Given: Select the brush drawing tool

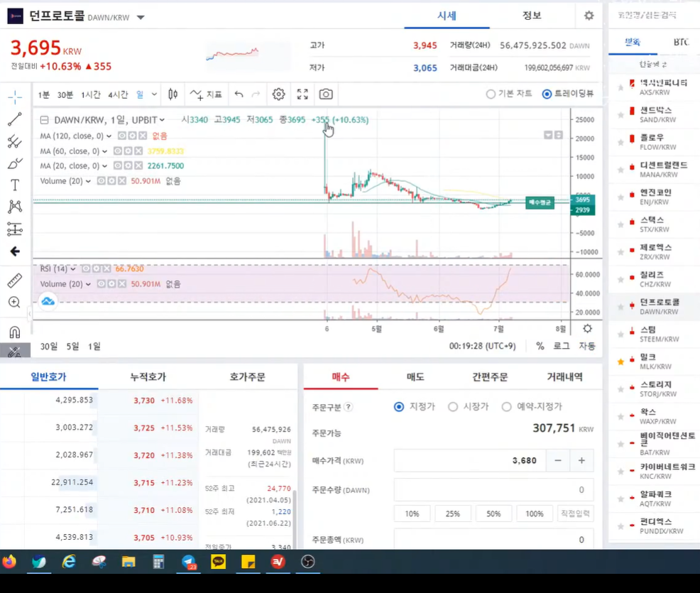Looking at the screenshot, I should (15, 163).
